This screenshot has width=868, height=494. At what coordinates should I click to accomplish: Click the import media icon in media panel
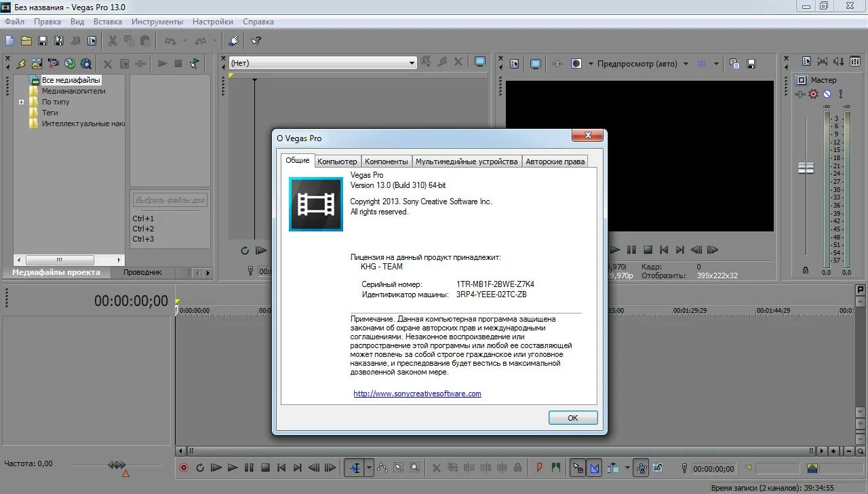[x=37, y=64]
